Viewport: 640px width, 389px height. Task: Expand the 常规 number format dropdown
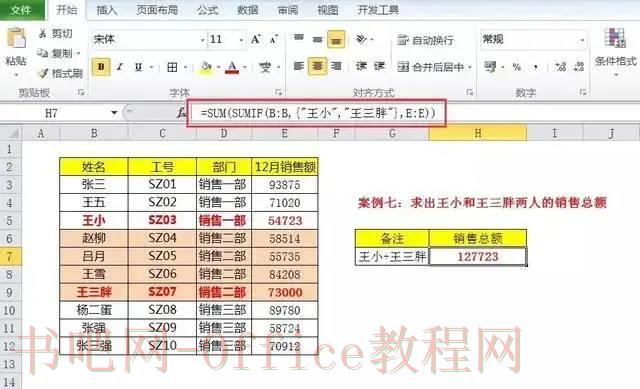tap(582, 40)
